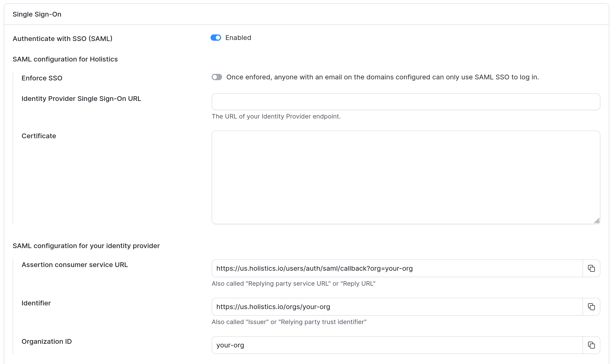The height and width of the screenshot is (364, 613).
Task: Click the Organization ID field showing your-org
Action: pyautogui.click(x=397, y=345)
